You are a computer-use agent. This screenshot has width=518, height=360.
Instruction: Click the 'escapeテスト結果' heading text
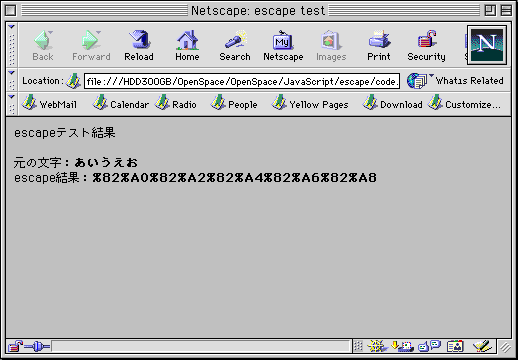coord(65,133)
